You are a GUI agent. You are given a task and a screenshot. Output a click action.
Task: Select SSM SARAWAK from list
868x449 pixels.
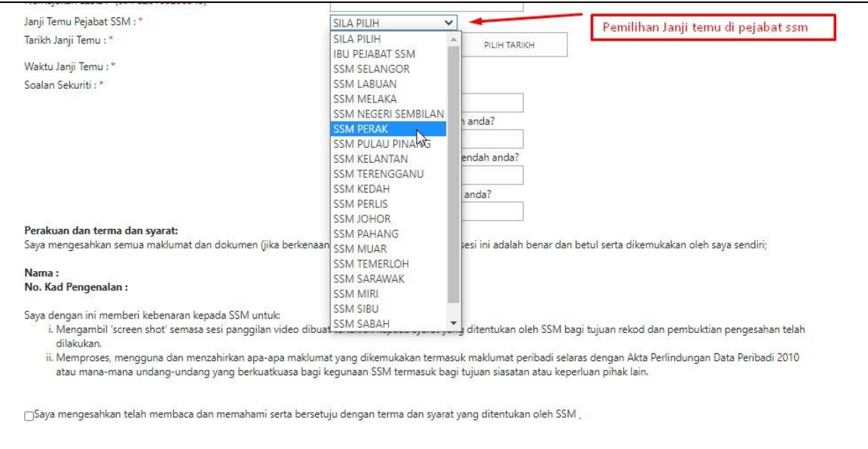[389, 279]
